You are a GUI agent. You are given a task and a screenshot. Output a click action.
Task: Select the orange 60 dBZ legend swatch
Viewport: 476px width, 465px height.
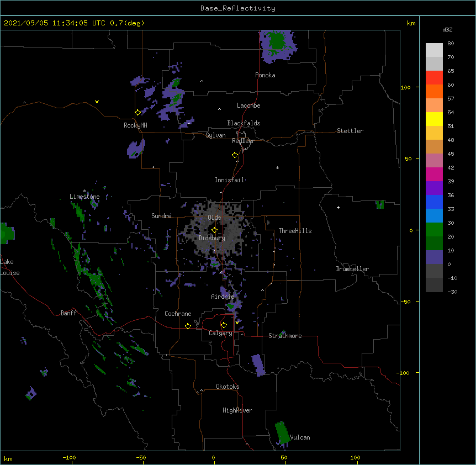tap(434, 91)
